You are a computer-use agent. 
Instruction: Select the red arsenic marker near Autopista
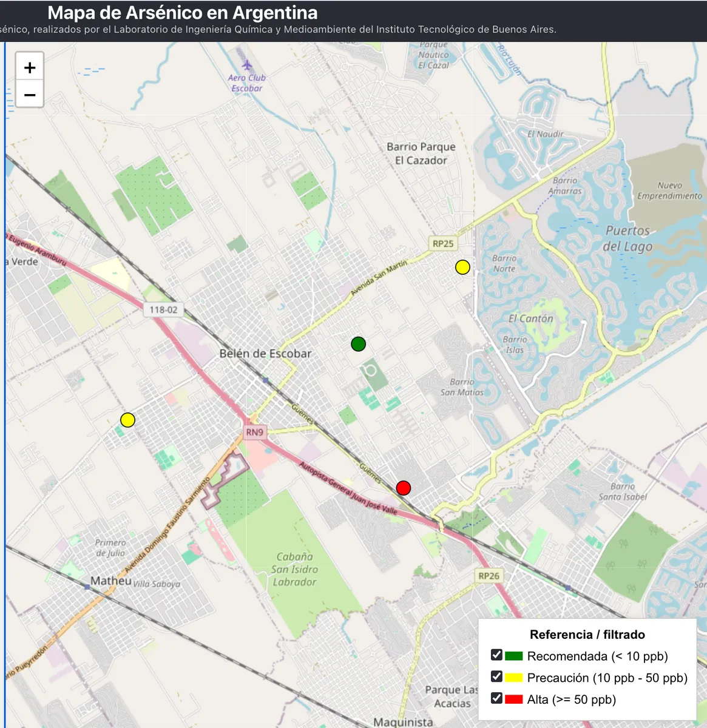pos(404,488)
